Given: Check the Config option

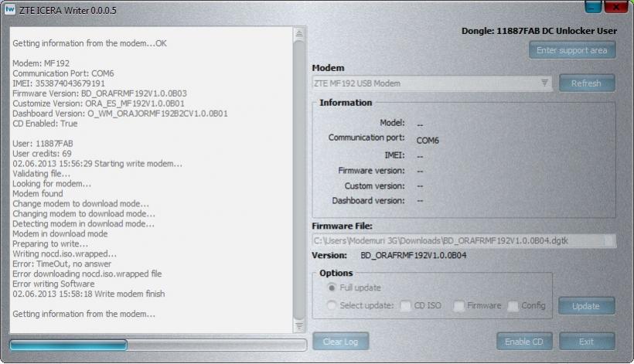Looking at the screenshot, I should coord(513,306).
